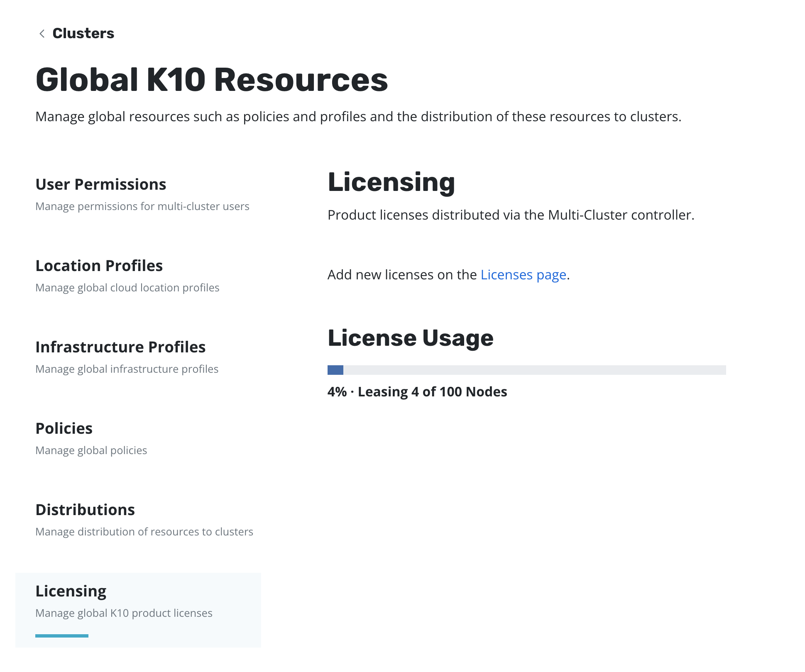Select the Licensing sidebar item
Image resolution: width=805 pixels, height=672 pixels.
pos(71,591)
